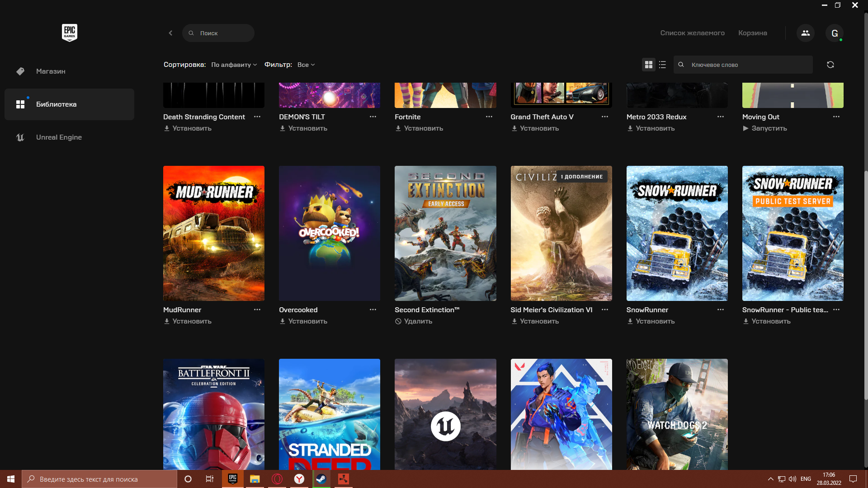Open options menu for SnowRunner
Screen dimensions: 868x488
720,310
